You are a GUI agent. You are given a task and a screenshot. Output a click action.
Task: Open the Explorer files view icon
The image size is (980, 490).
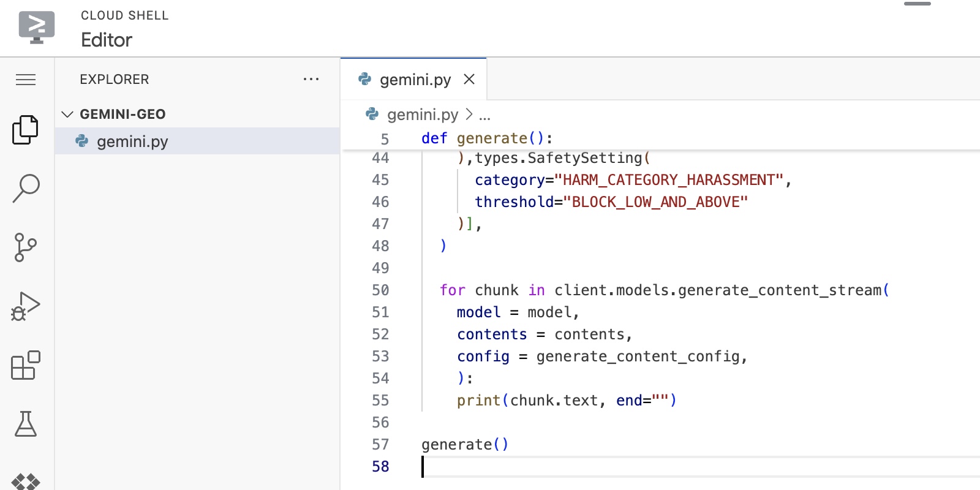tap(26, 130)
